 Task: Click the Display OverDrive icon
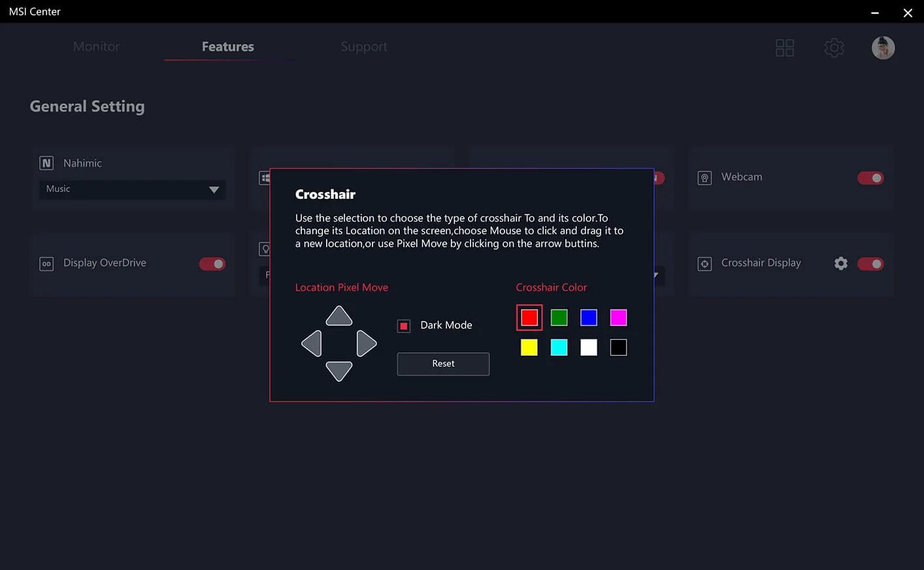pyautogui.click(x=46, y=263)
